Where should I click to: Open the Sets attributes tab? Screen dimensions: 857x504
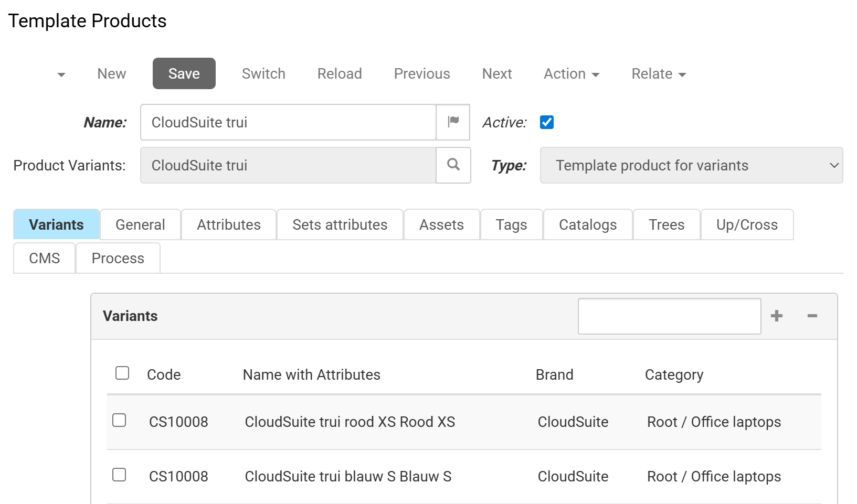point(340,224)
